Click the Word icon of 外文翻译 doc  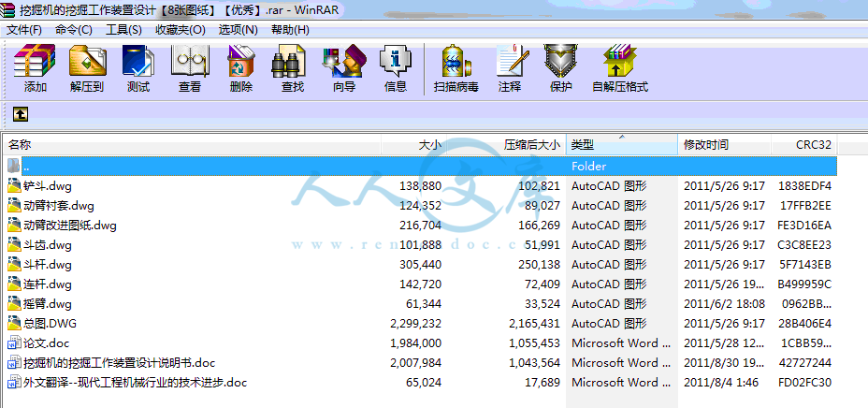pos(14,383)
